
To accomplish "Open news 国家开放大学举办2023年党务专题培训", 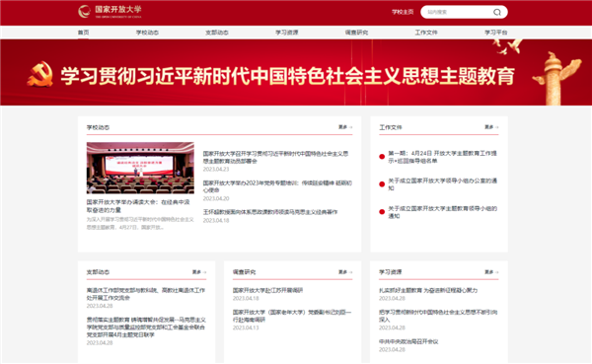I will click(277, 186).
